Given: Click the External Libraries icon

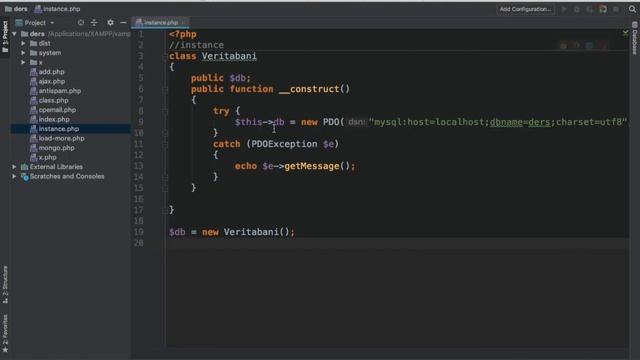Looking at the screenshot, I should [x=24, y=167].
